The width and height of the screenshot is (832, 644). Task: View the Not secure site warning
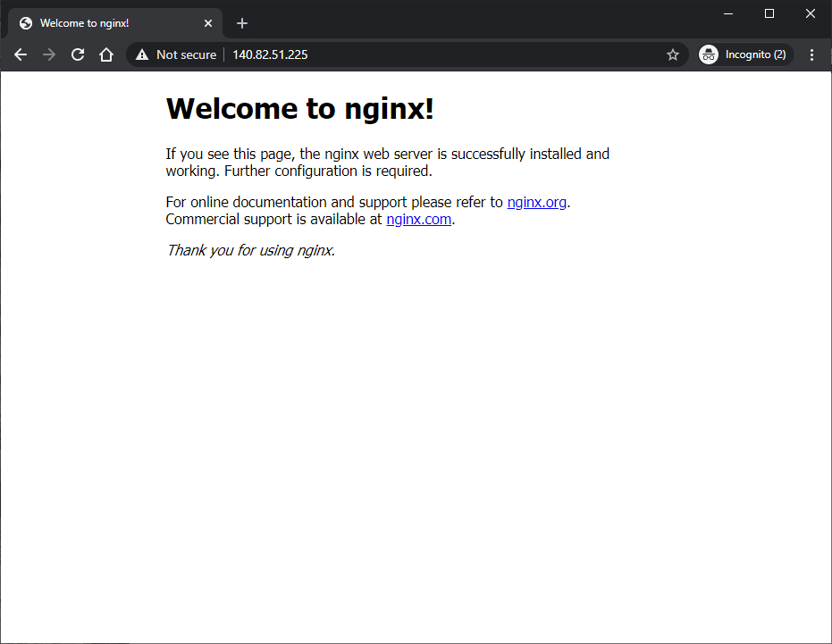[x=177, y=54]
